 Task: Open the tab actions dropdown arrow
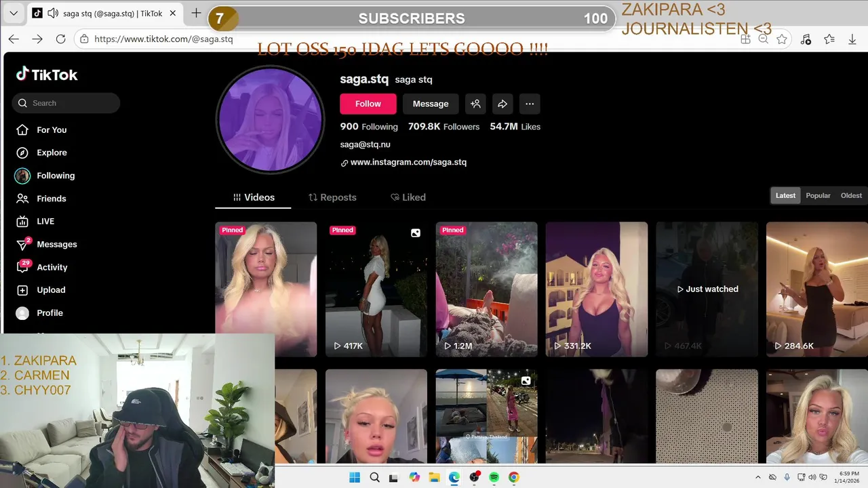tap(14, 13)
